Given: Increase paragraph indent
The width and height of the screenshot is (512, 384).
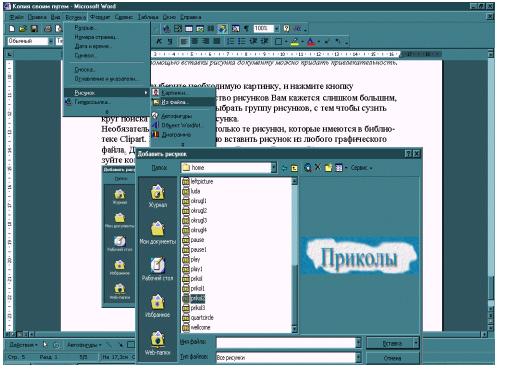Looking at the screenshot, I should (x=265, y=41).
